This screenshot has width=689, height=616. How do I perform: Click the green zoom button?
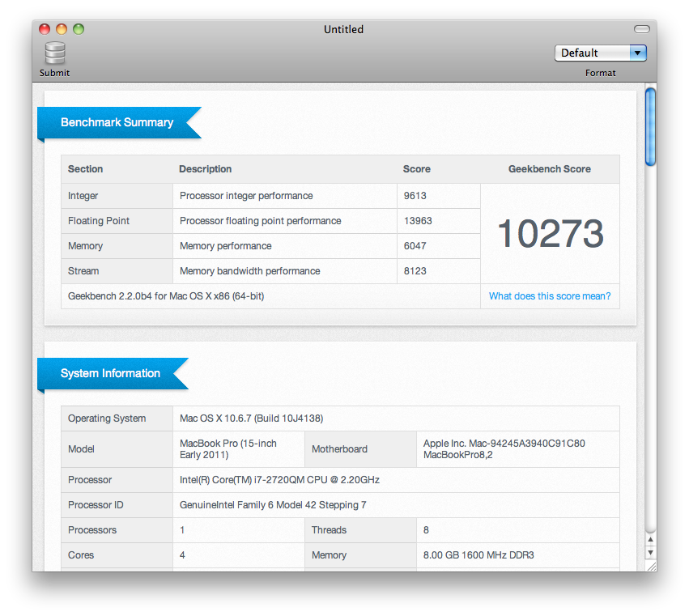[79, 29]
